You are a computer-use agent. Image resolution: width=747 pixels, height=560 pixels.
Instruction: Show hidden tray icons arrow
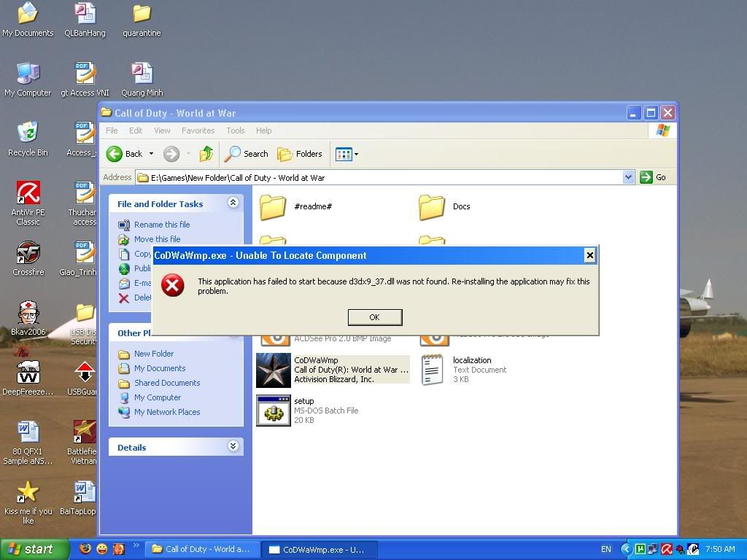click(x=627, y=549)
